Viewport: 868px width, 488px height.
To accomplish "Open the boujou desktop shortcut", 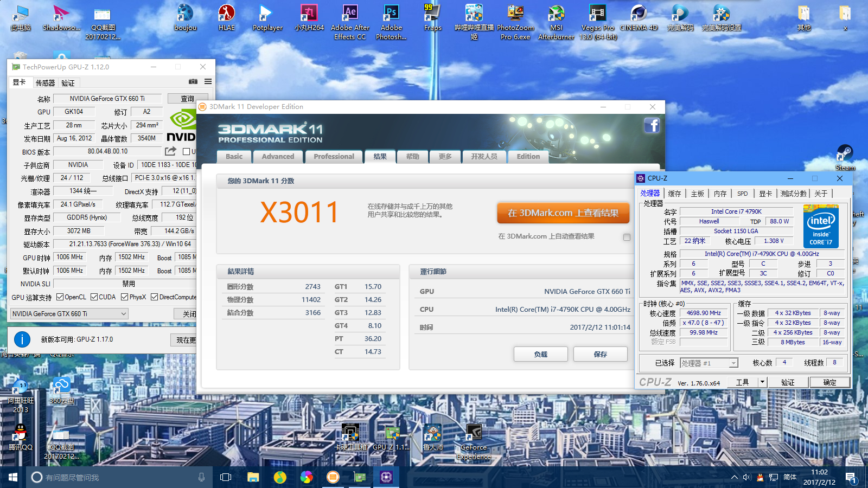I will [185, 18].
